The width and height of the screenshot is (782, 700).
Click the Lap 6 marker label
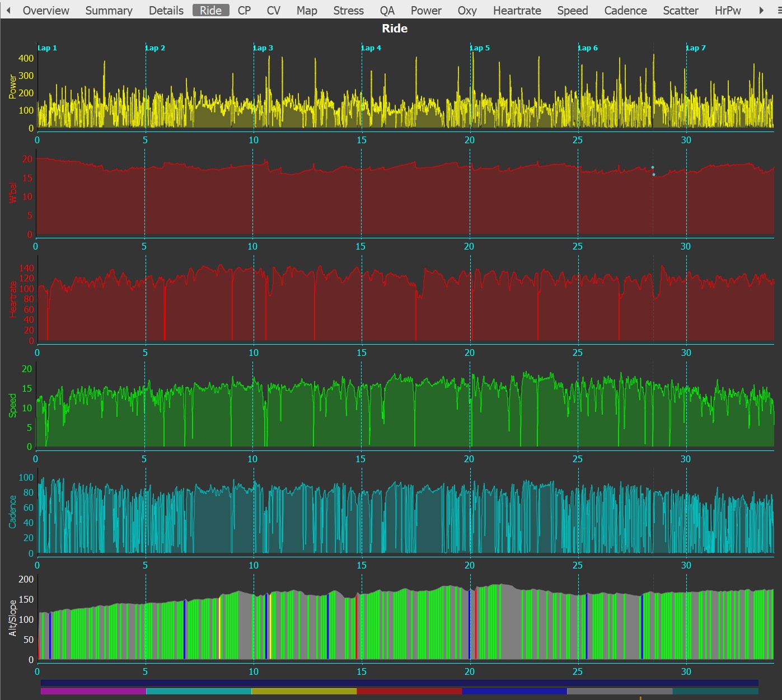pos(588,48)
